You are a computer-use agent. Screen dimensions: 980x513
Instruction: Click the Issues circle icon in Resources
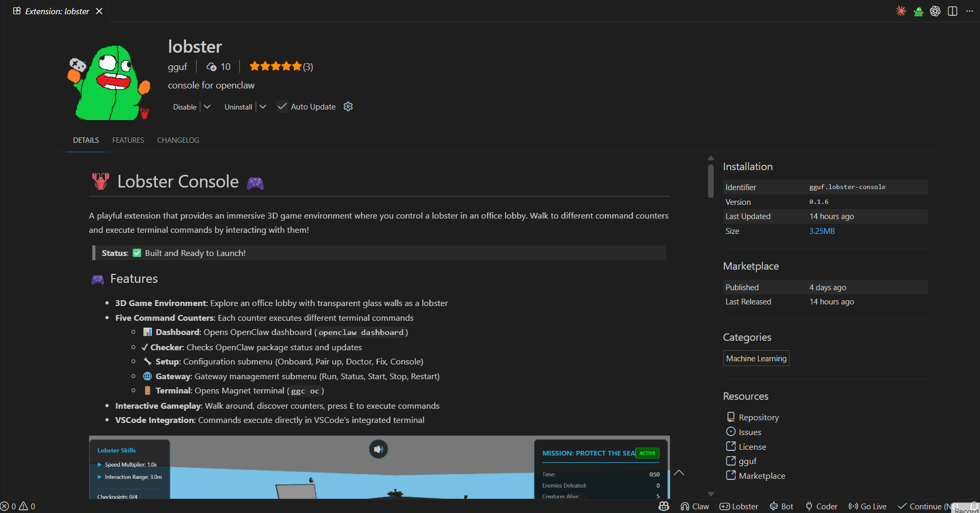[731, 431]
